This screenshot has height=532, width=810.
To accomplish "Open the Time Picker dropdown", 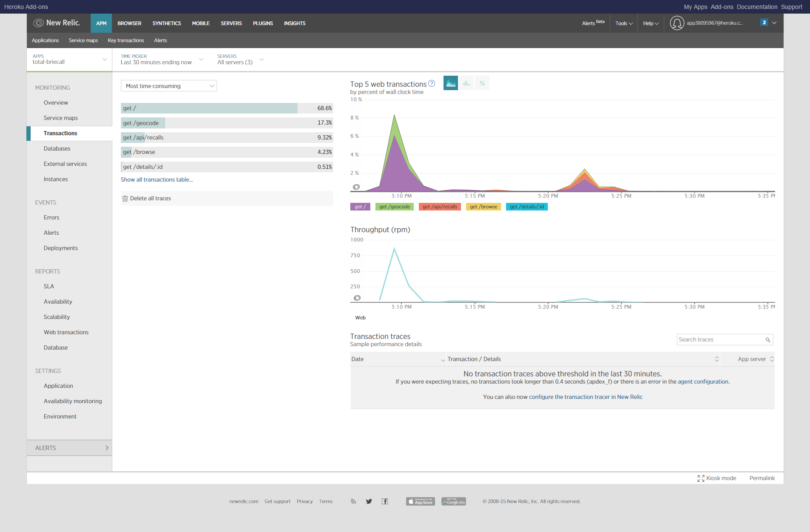I will coord(162,60).
